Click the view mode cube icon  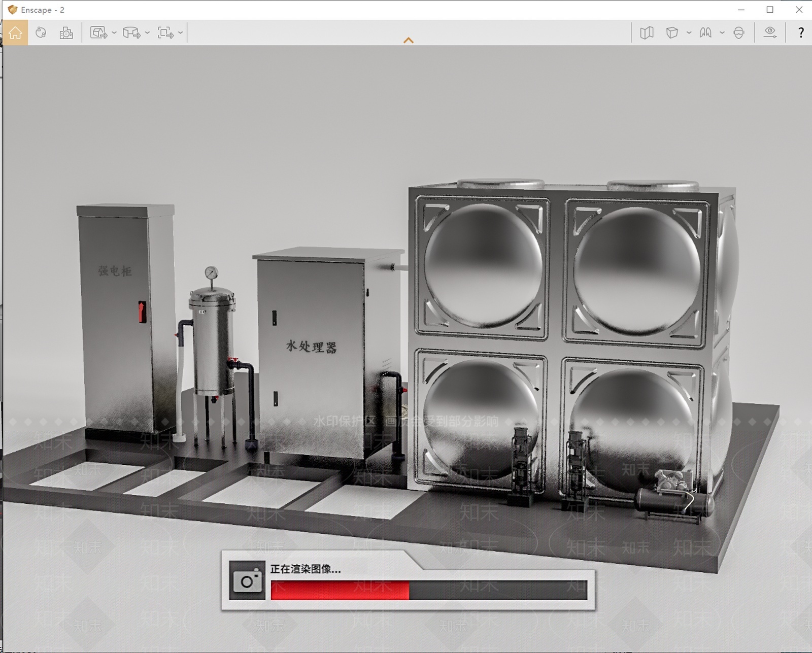pos(672,33)
